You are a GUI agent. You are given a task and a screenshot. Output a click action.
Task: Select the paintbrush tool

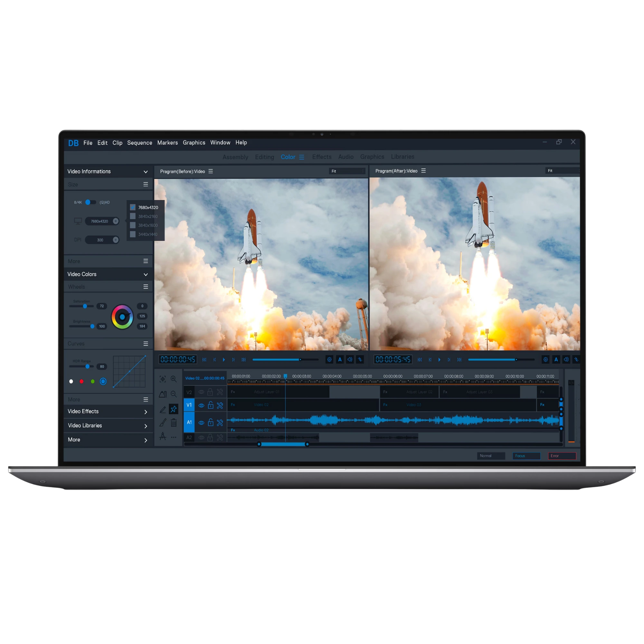pos(163,423)
